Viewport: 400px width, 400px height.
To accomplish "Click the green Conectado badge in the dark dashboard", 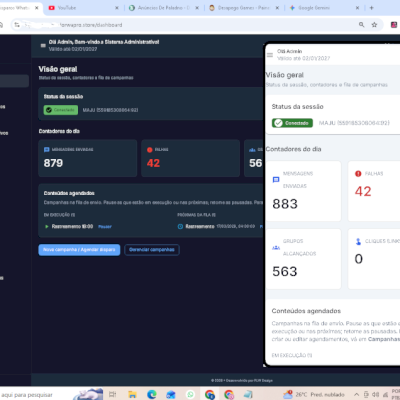I will click(61, 110).
